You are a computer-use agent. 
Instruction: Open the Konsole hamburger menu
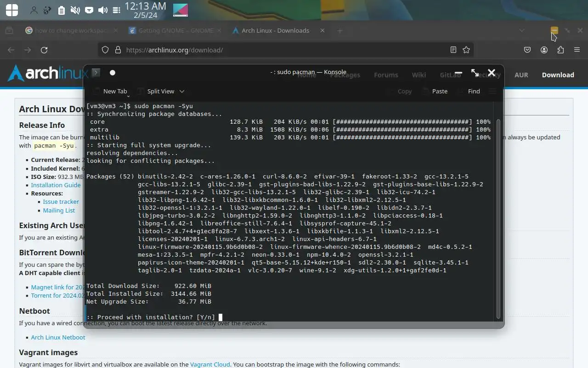click(492, 91)
